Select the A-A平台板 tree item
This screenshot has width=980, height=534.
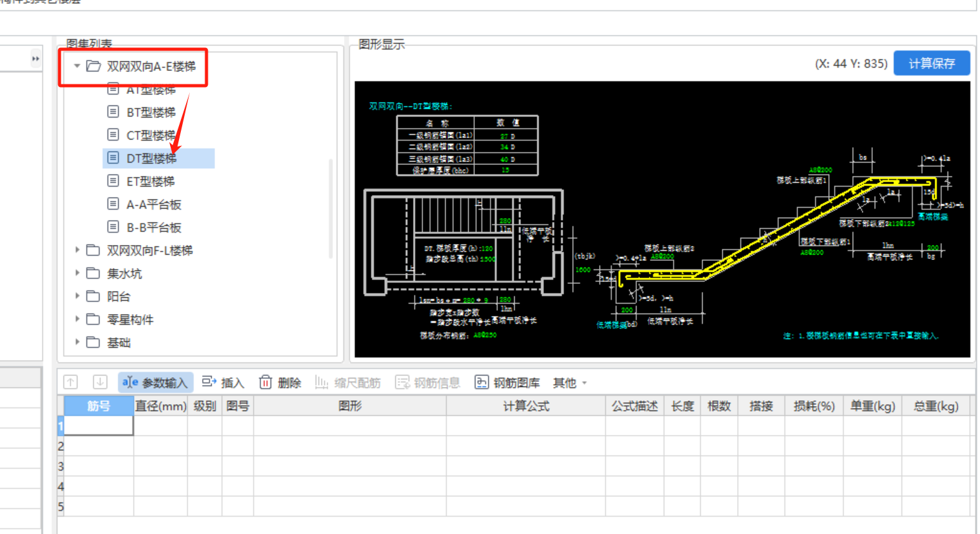(x=154, y=205)
